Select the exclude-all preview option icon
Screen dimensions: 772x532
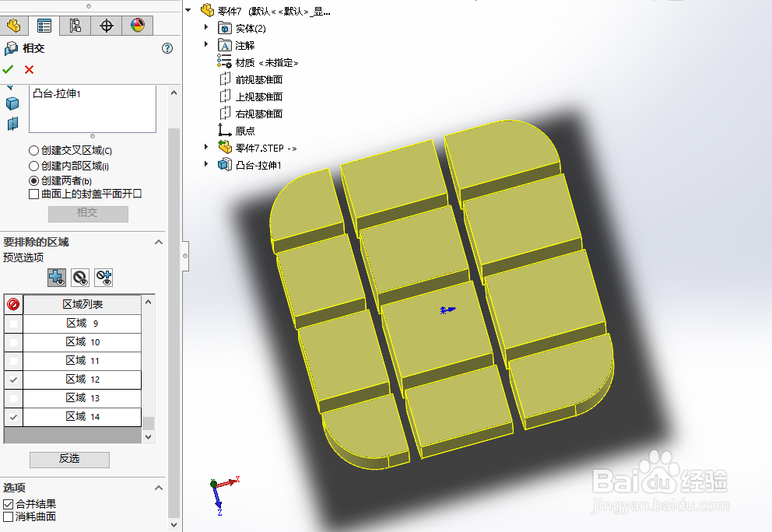(80, 278)
